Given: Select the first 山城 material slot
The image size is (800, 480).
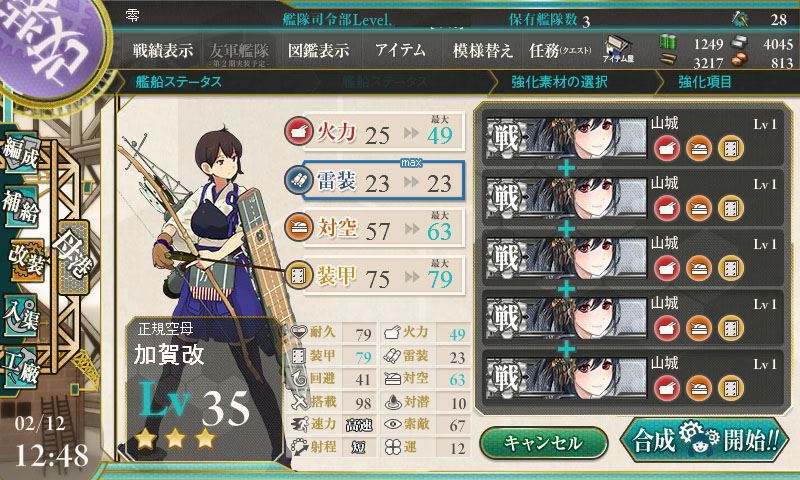Looking at the screenshot, I should (x=633, y=138).
